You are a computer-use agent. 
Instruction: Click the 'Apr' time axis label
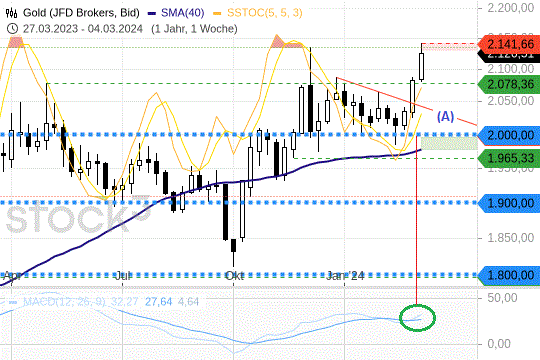point(11,276)
